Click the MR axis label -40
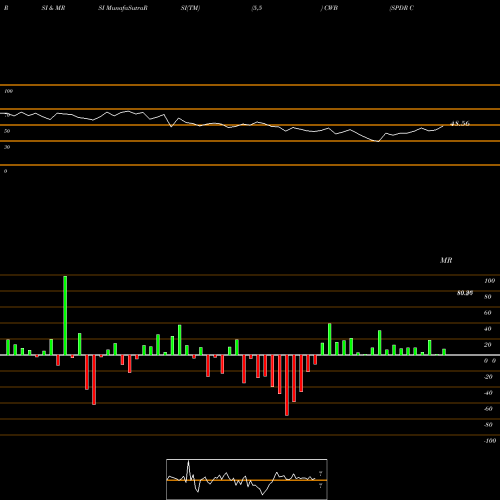Viewport: 500px width, 500px height. pyautogui.click(x=488, y=393)
